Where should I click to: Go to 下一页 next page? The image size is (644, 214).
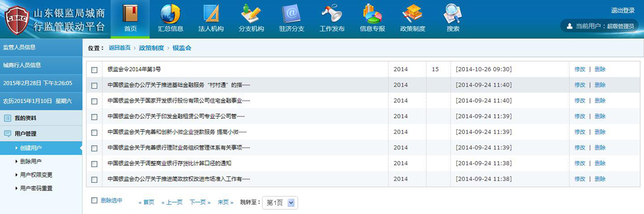click(200, 202)
